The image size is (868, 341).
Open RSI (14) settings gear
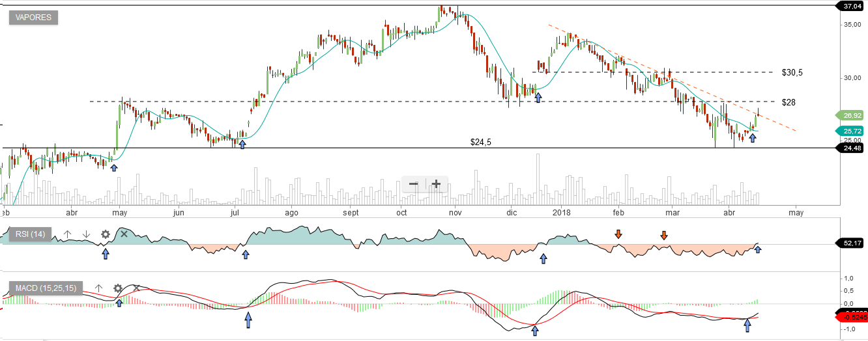(x=105, y=234)
